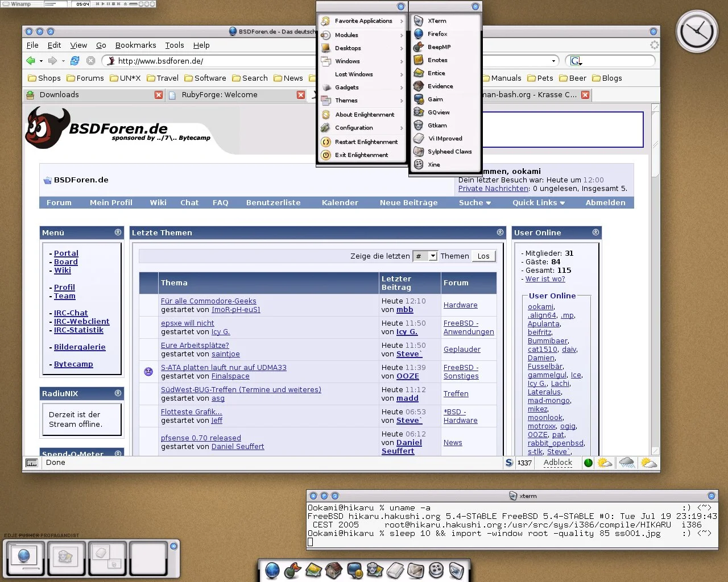
Task: Switch to the RubyForge: Welcome tab
Action: point(236,95)
